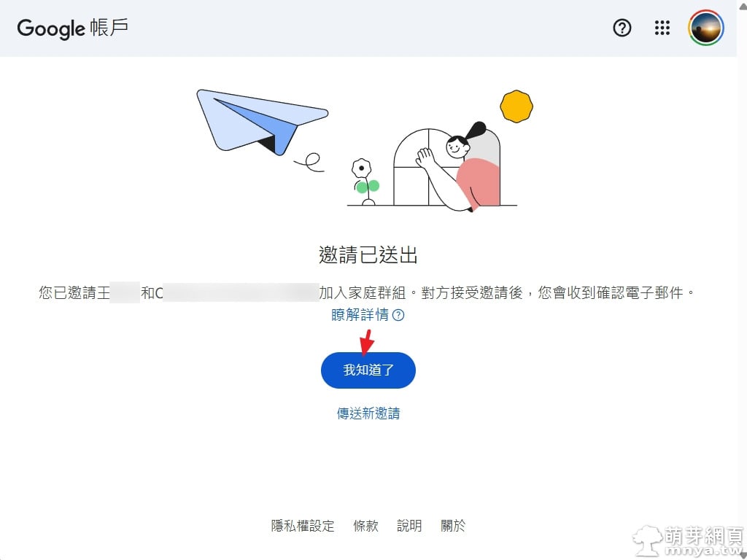
Task: Open 條款 in the footer
Action: (x=366, y=526)
